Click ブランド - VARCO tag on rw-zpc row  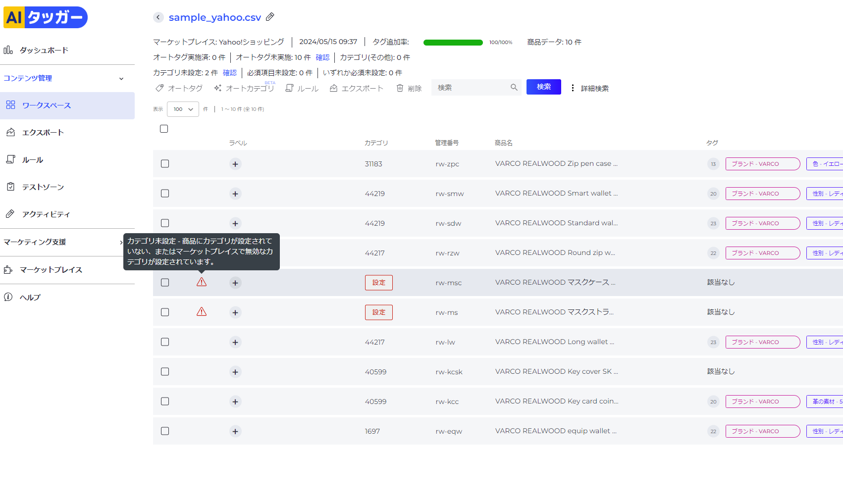(x=763, y=164)
